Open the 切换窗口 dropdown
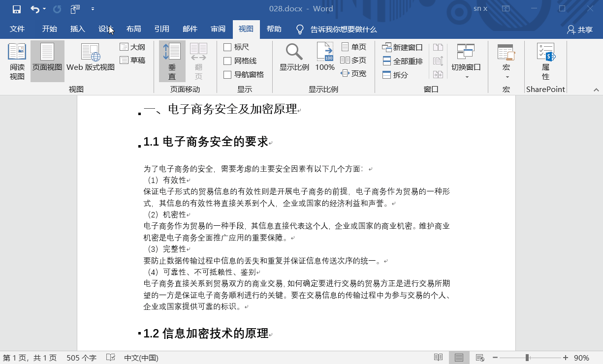603x364 pixels. point(466,62)
